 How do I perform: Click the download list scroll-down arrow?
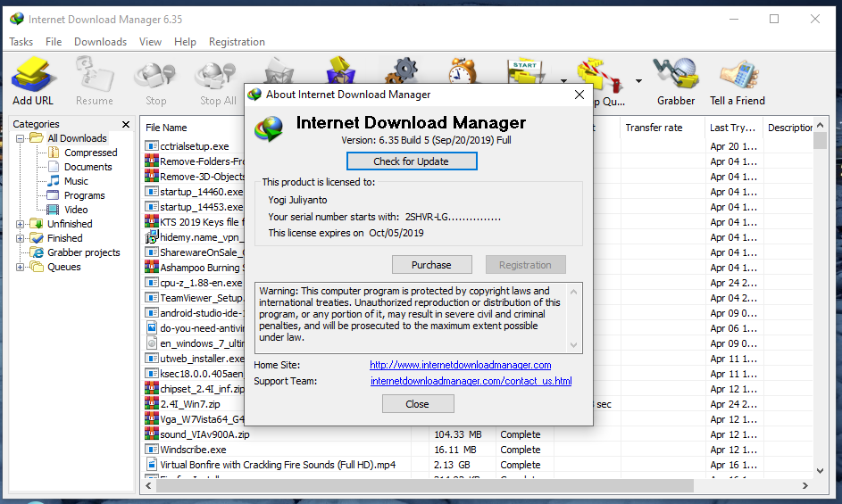820,471
